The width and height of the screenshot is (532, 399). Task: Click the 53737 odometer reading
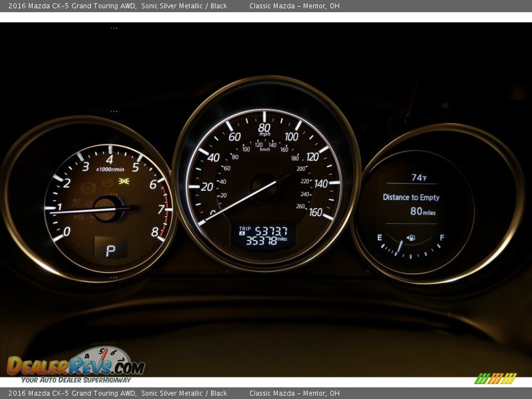(x=271, y=231)
